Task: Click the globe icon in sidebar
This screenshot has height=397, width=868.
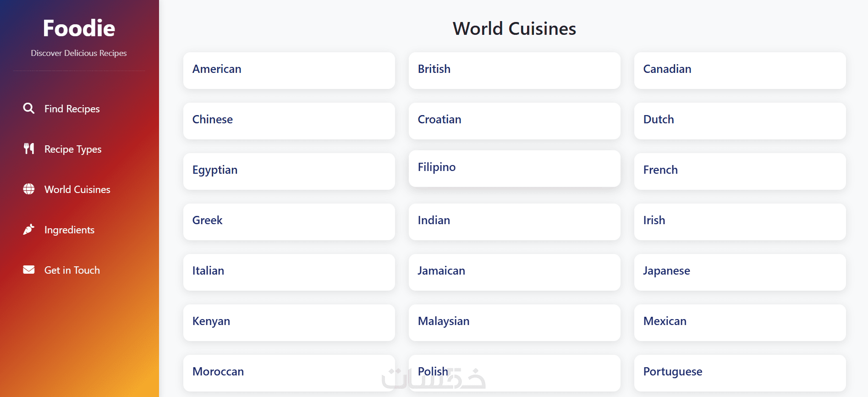Action: pos(29,189)
